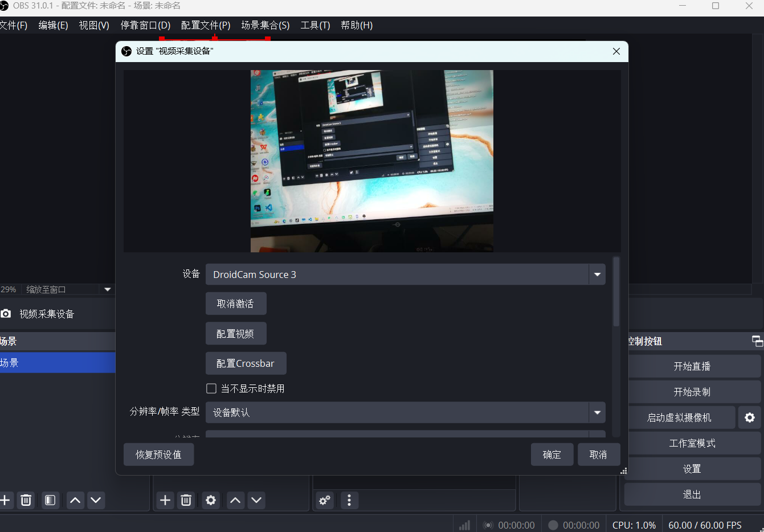Viewport: 764px width, 532px height.
Task: Open scene filters with the filter icon
Action: pos(50,500)
